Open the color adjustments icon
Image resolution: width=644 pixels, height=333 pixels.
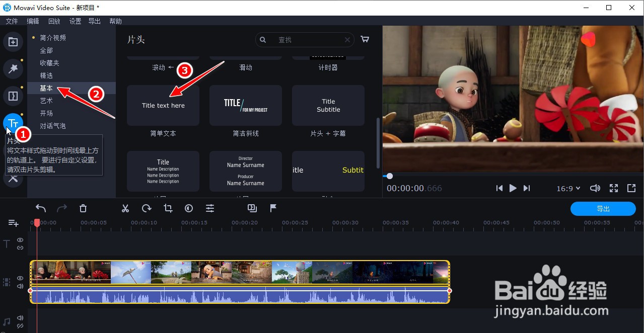point(189,208)
